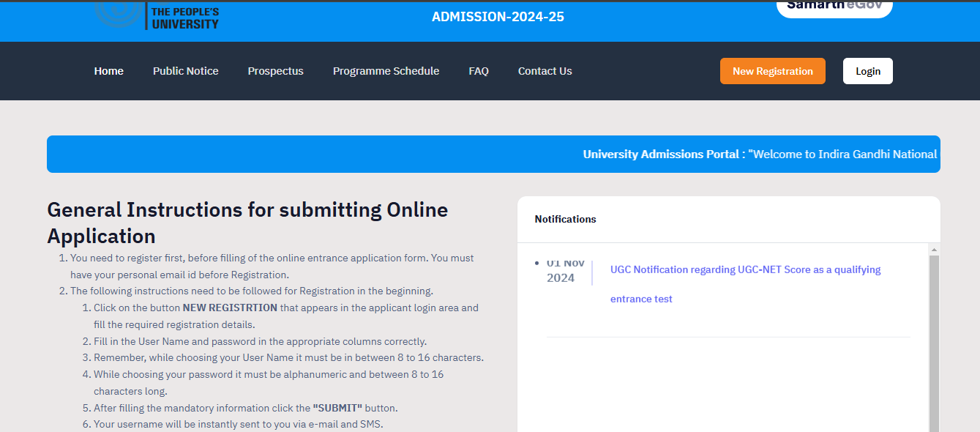The width and height of the screenshot is (980, 432).
Task: Click the ADMISSION-2024-25 header title
Action: [497, 16]
